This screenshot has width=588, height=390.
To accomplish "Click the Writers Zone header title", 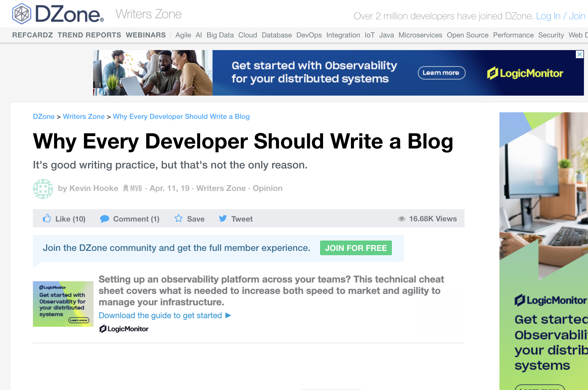I will 149,14.
